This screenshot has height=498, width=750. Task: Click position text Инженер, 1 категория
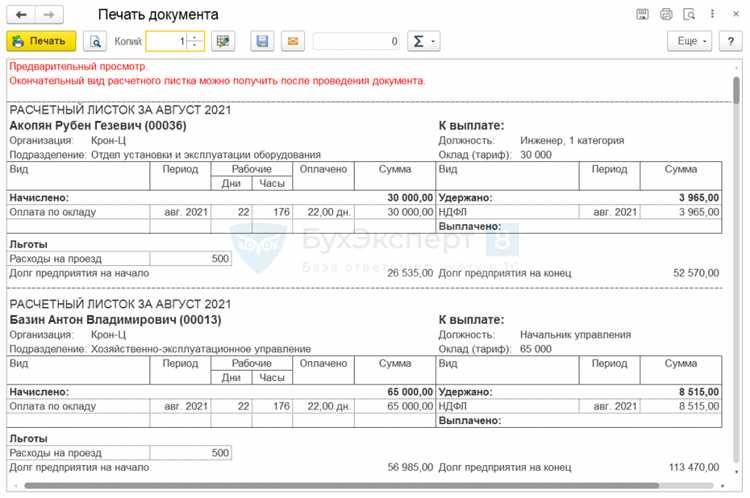572,141
